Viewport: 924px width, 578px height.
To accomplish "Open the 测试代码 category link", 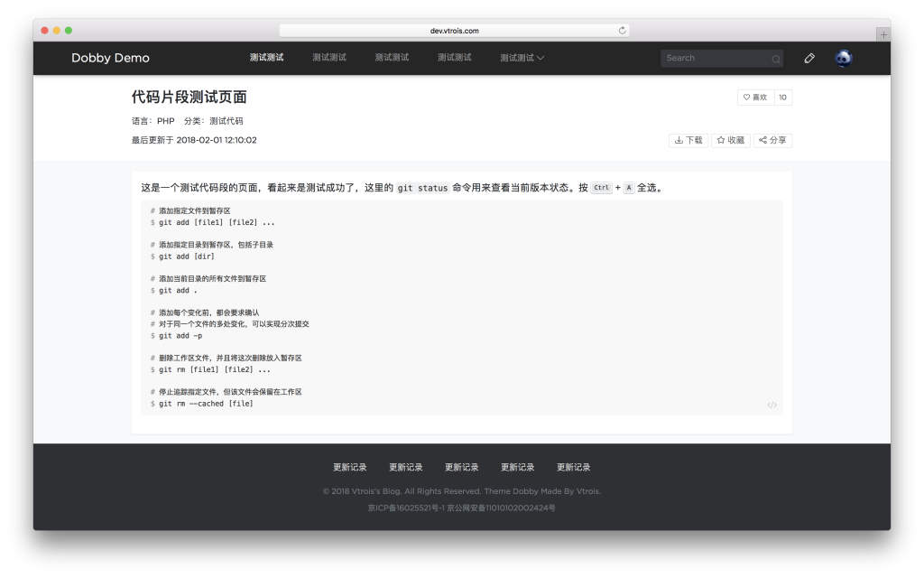I will click(226, 121).
